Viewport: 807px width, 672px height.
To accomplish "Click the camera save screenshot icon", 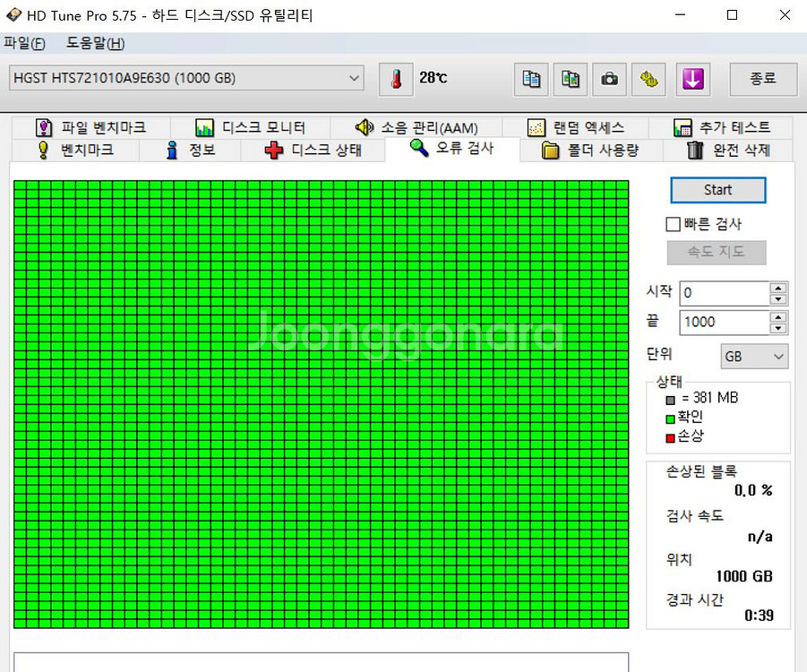I will pyautogui.click(x=609, y=80).
